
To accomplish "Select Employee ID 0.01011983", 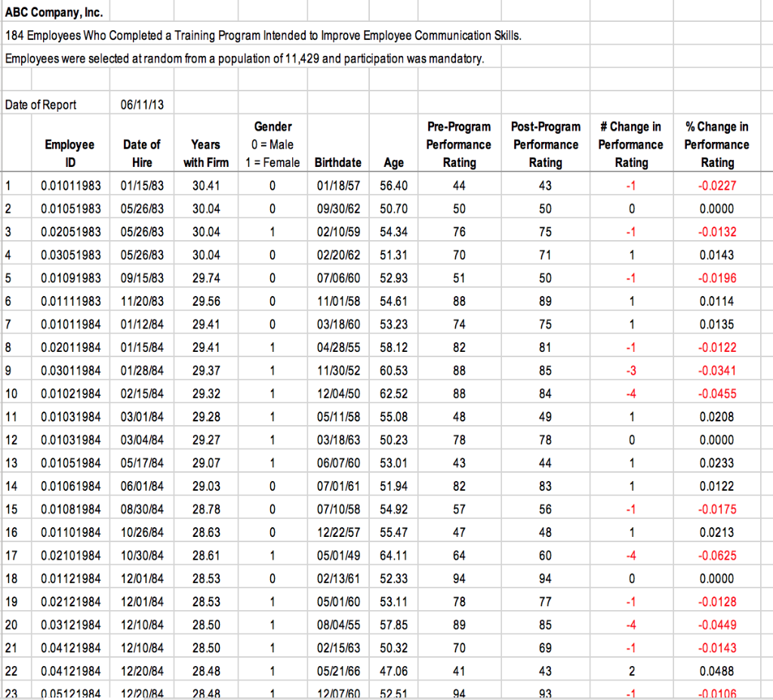I will click(x=71, y=186).
